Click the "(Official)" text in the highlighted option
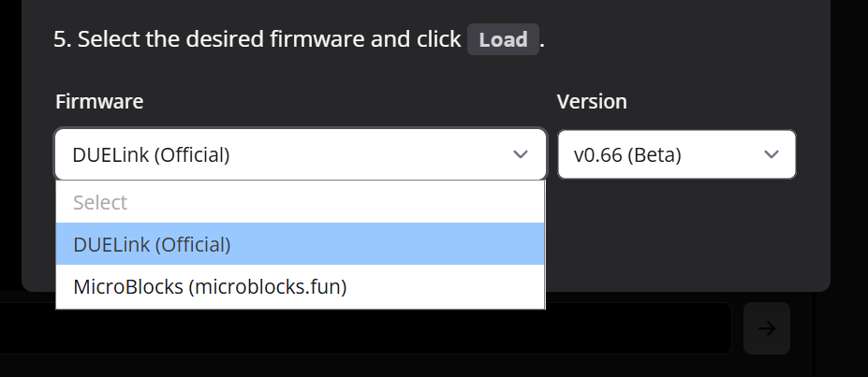The height and width of the screenshot is (377, 868). point(192,244)
